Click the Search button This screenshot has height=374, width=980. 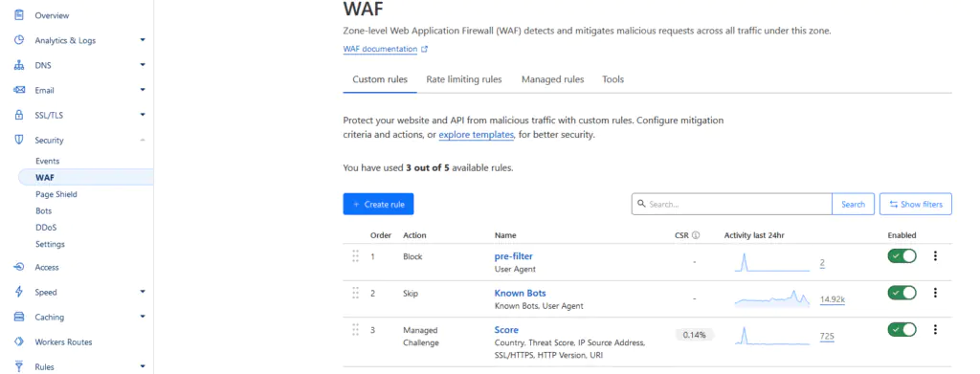[853, 204]
